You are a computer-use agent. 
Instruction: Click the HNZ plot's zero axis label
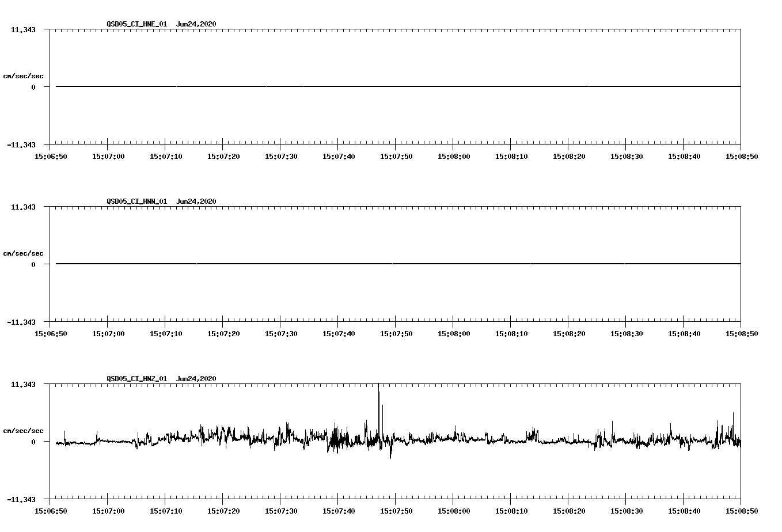pyautogui.click(x=33, y=442)
